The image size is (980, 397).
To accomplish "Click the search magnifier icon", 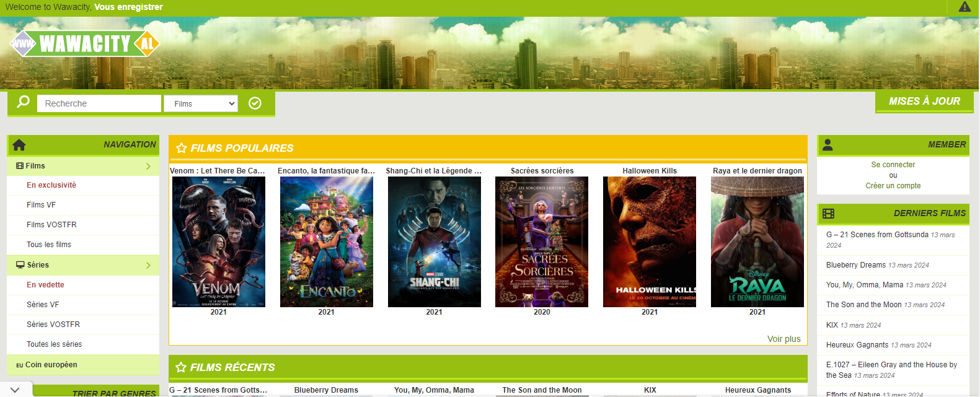I will 23,102.
